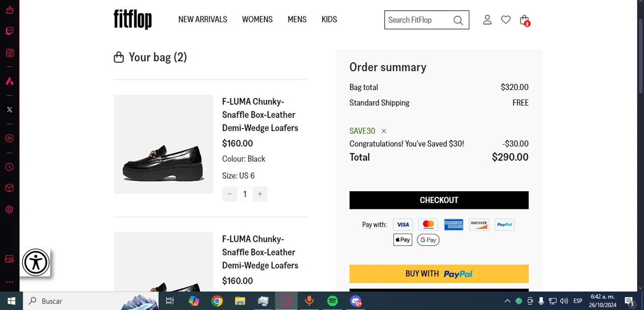This screenshot has width=644, height=310.
Task: Open the wishlist heart icon
Action: [x=506, y=20]
